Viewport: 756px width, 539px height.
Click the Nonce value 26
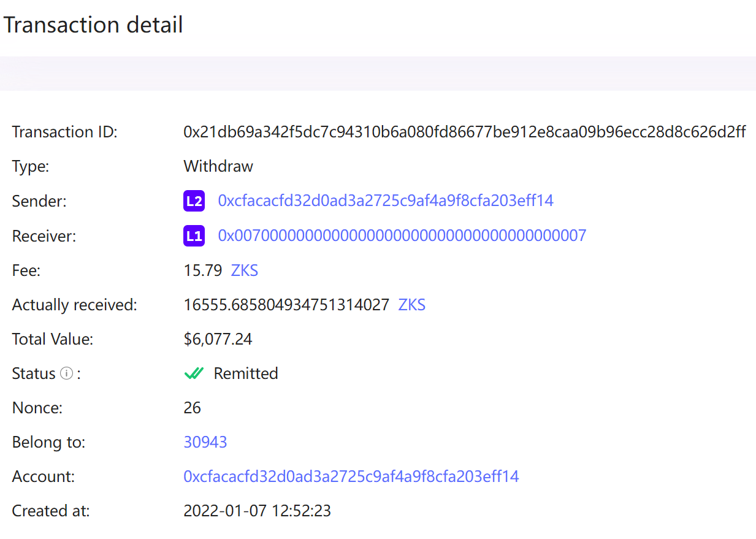coord(192,408)
